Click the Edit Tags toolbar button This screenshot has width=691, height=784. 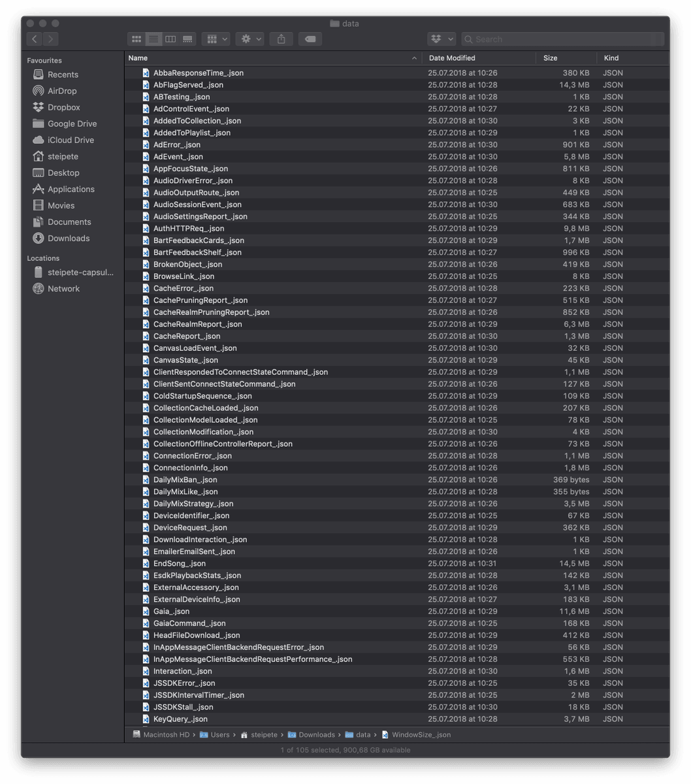tap(310, 39)
